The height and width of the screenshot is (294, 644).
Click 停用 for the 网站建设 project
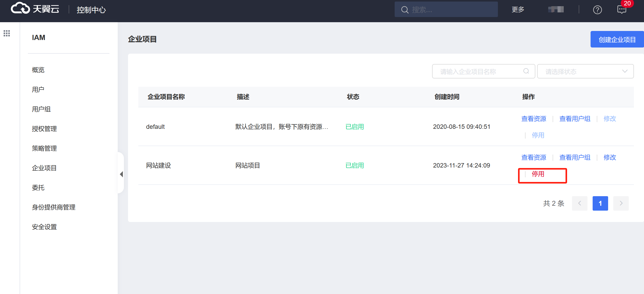point(538,174)
